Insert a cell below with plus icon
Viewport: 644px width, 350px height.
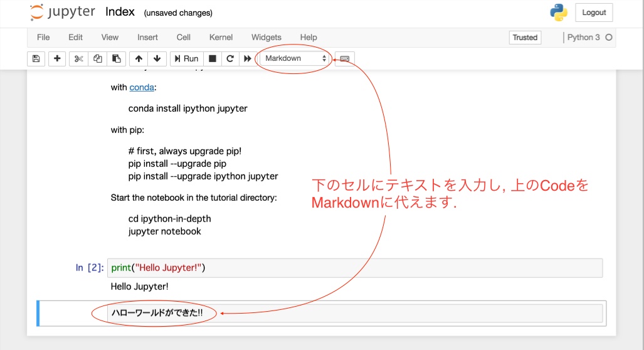[x=57, y=58]
